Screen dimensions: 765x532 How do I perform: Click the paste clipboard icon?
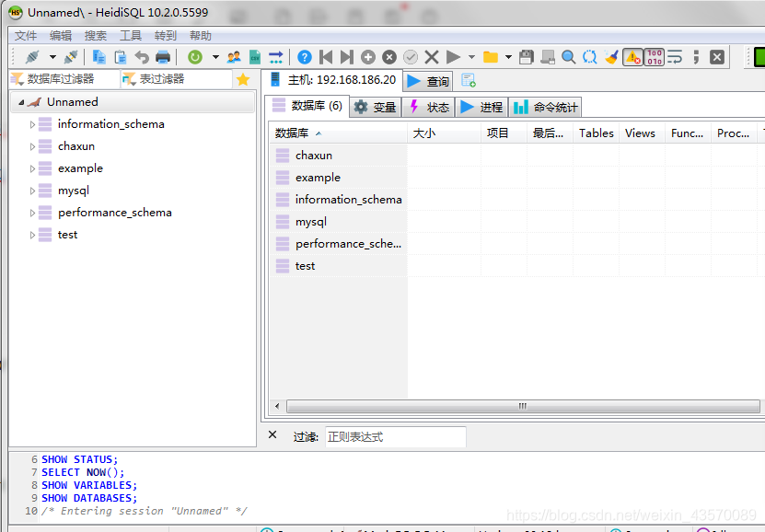[x=120, y=57]
